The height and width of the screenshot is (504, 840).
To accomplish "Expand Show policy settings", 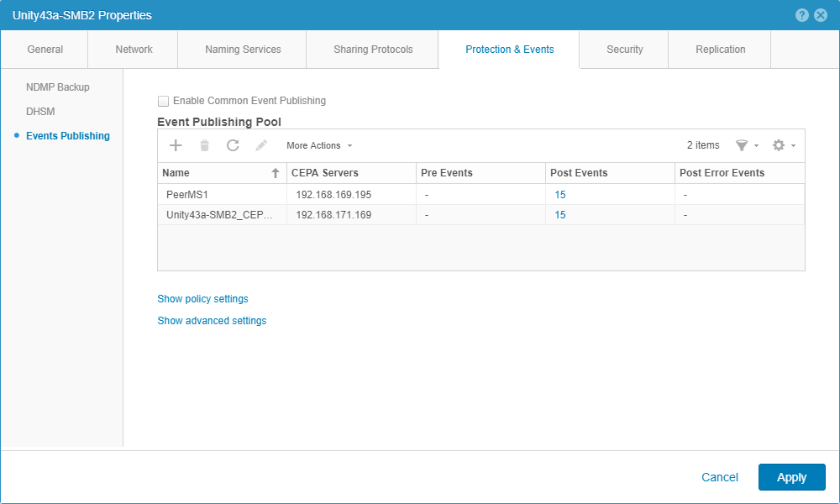I will [202, 299].
